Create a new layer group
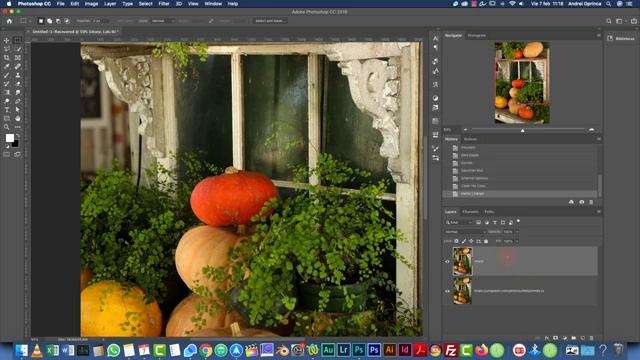 (x=573, y=338)
